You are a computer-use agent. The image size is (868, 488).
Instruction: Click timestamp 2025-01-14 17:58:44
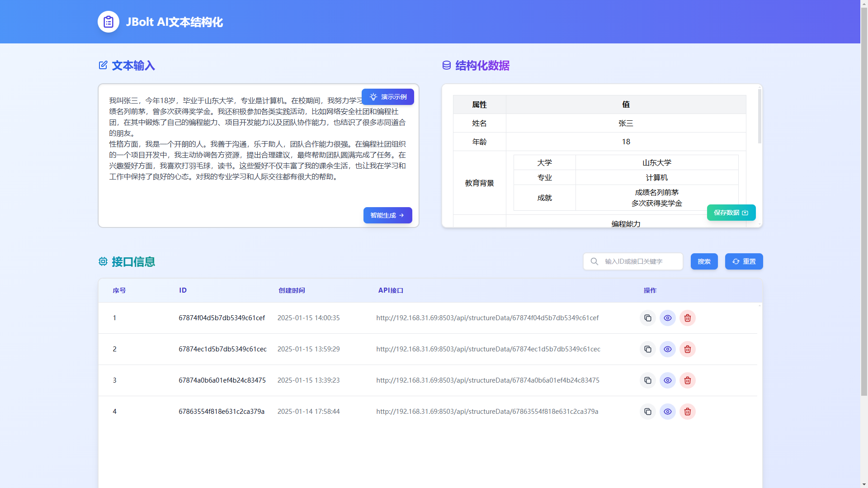(308, 412)
